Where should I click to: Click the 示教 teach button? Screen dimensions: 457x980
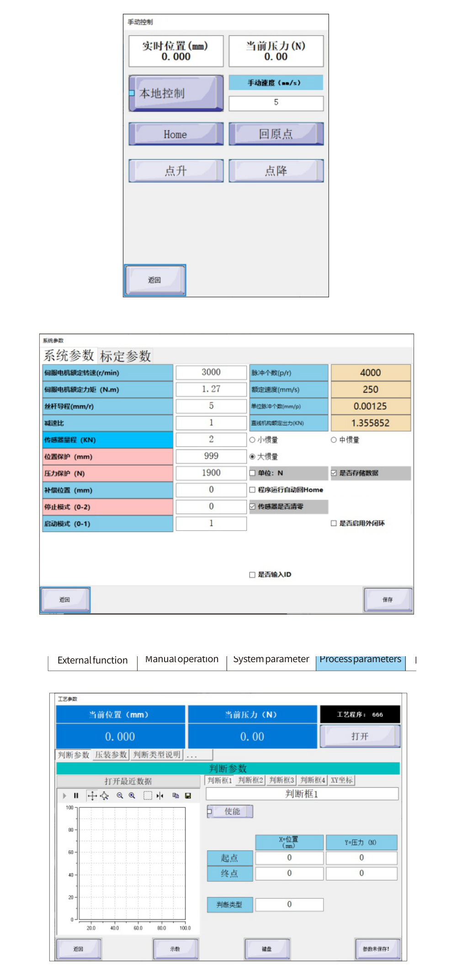(x=175, y=949)
